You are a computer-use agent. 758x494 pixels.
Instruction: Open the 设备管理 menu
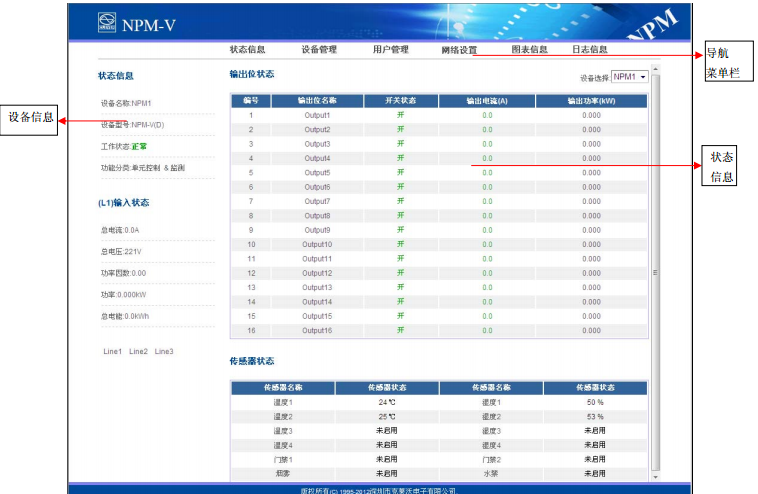point(319,49)
